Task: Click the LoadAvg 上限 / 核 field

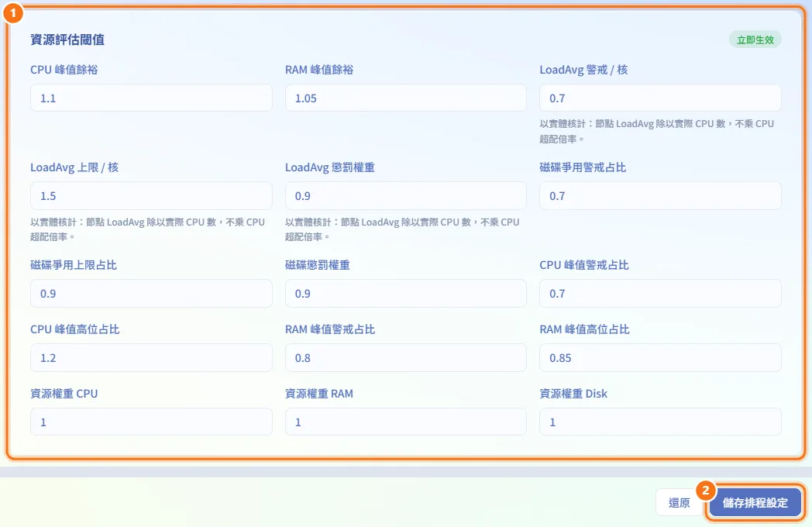Action: tap(151, 196)
